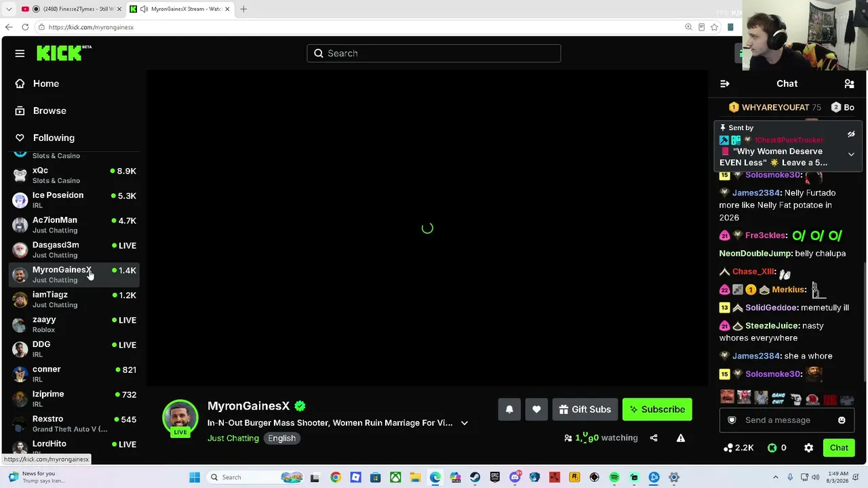Click the browser zoom icon in address bar
The image size is (868, 488).
tap(688, 27)
